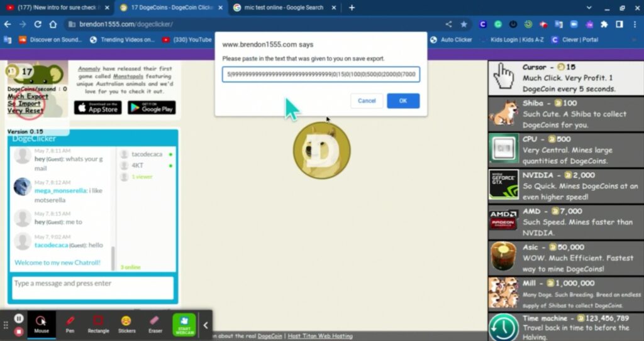Open the Host Titan Web Hosting link
Viewport: 644px width, 341px height.
click(320, 336)
